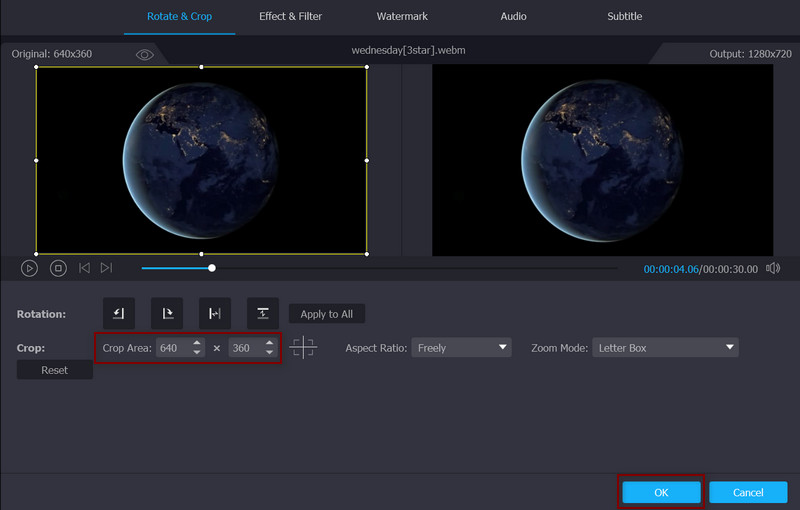The image size is (800, 510).
Task: Reset the crop settings
Action: tap(55, 370)
